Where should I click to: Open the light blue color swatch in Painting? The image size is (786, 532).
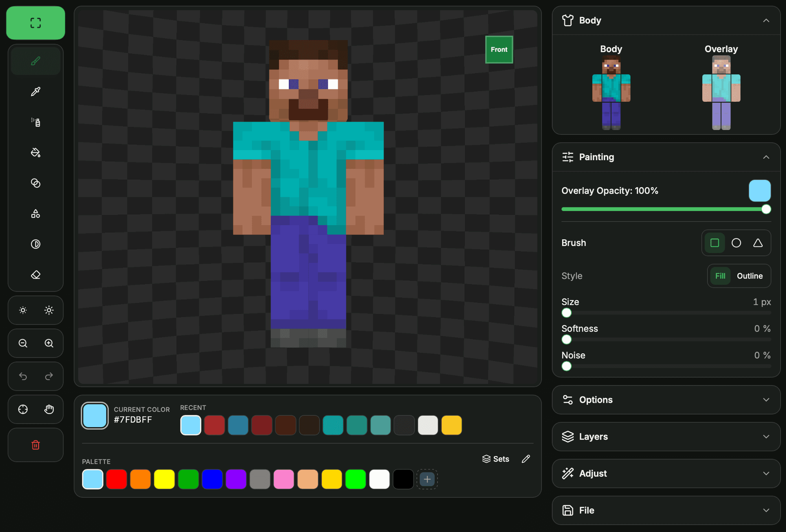pos(759,191)
